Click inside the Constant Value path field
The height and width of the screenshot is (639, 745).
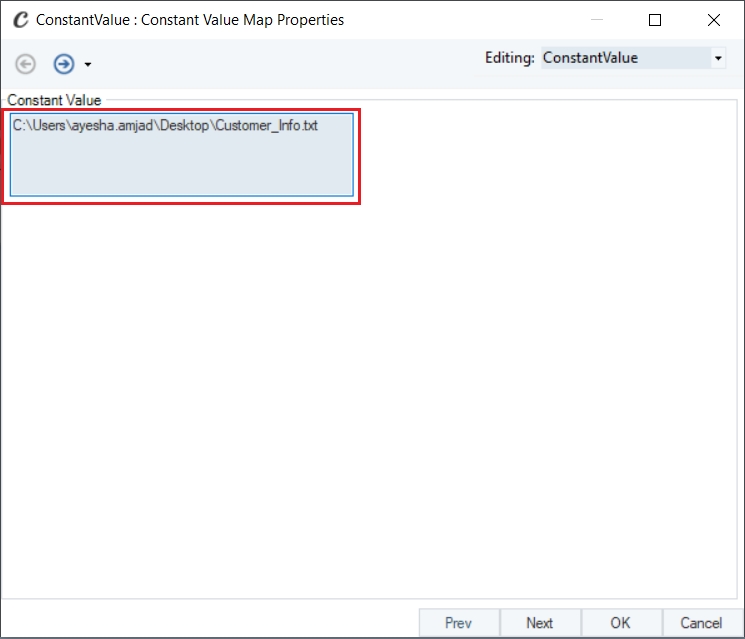click(x=181, y=154)
